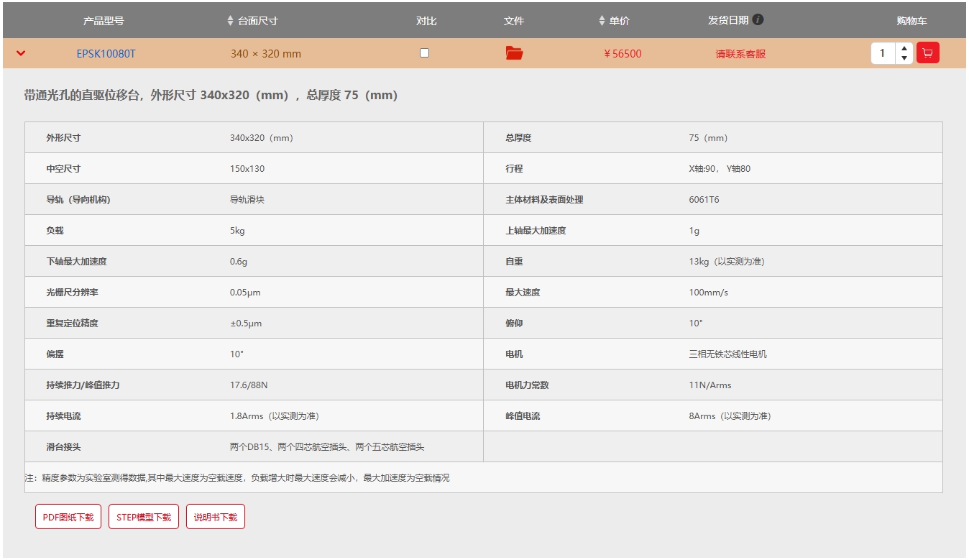Click the info icon beside 发货日期
Screen dimensions: 969x560
pos(758,20)
